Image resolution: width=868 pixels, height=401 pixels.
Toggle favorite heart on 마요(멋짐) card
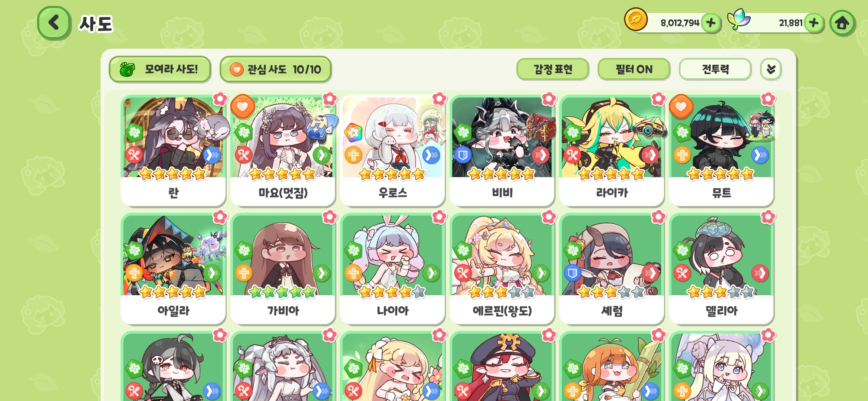243,107
